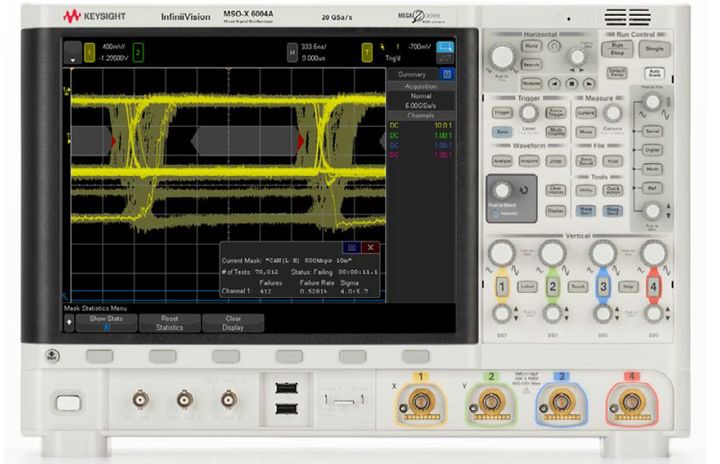
Task: Toggle the Math waveform key
Action: pyautogui.click(x=652, y=169)
